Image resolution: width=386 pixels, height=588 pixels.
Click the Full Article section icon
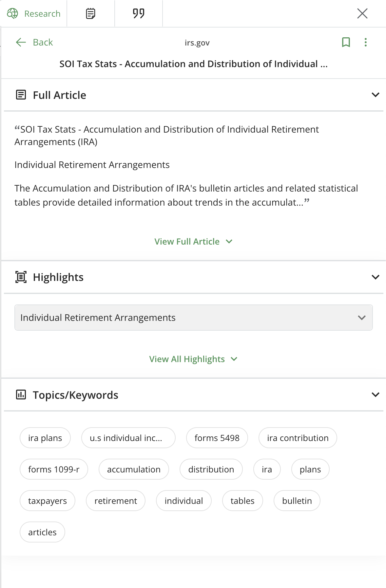[x=21, y=95]
